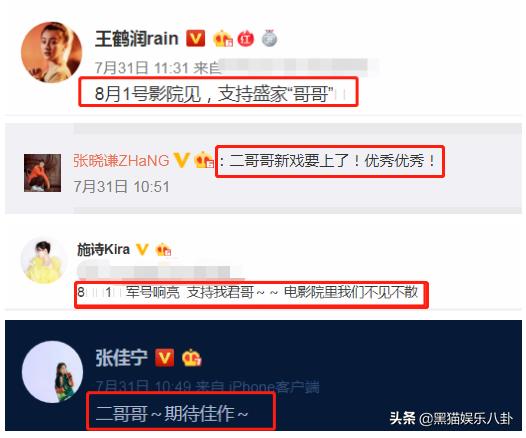
Task: Click 张佳宁's orange verified V badge
Action: [x=164, y=358]
